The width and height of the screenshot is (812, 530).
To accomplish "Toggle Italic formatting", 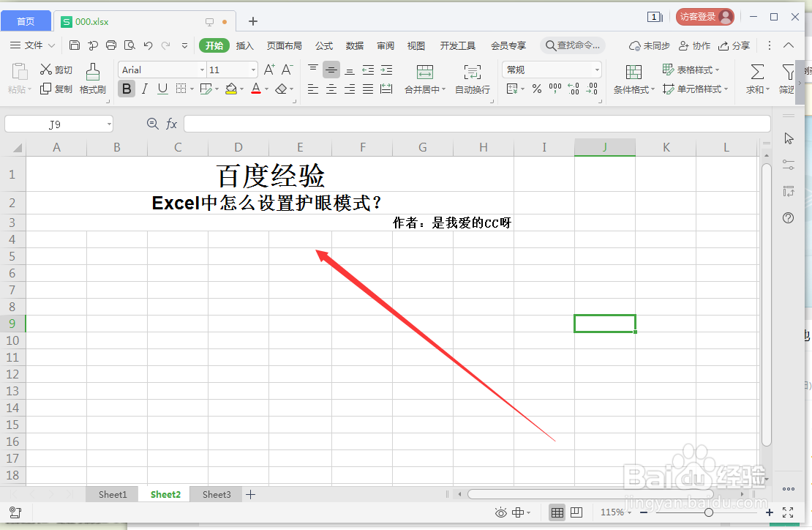I will pos(145,89).
